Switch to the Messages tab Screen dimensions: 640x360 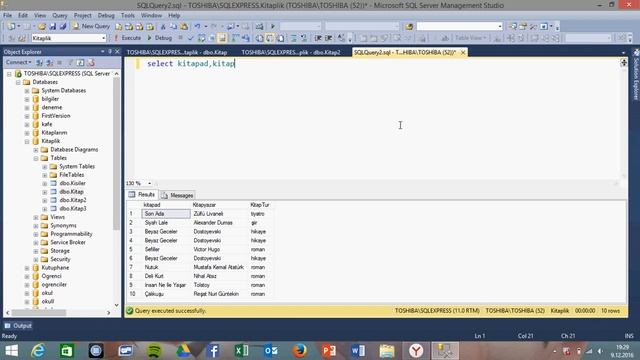coord(177,195)
